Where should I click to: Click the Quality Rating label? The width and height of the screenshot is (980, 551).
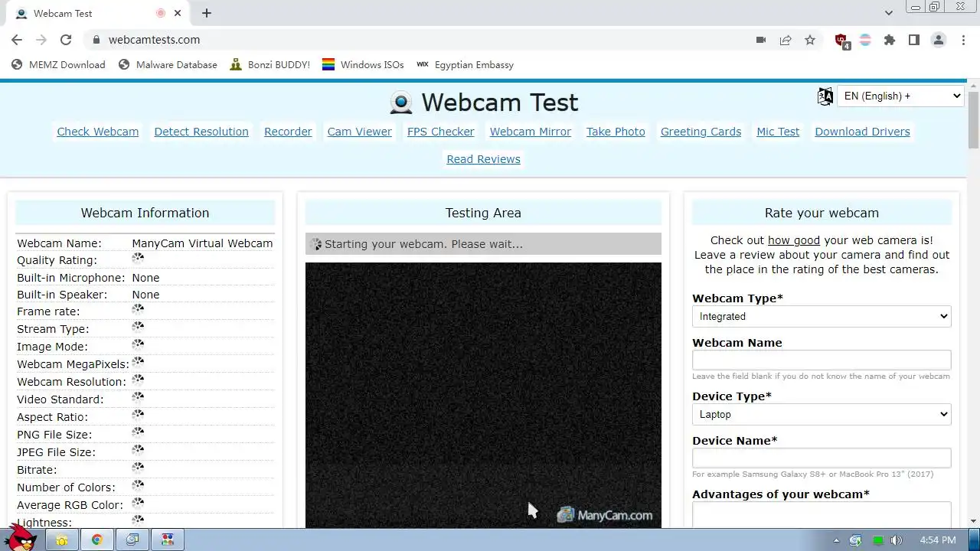(57, 260)
